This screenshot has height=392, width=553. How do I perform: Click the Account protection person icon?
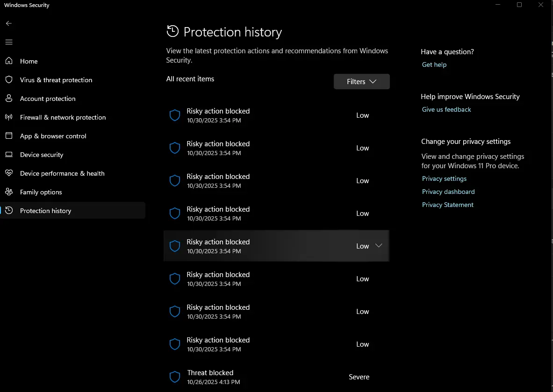(x=9, y=99)
